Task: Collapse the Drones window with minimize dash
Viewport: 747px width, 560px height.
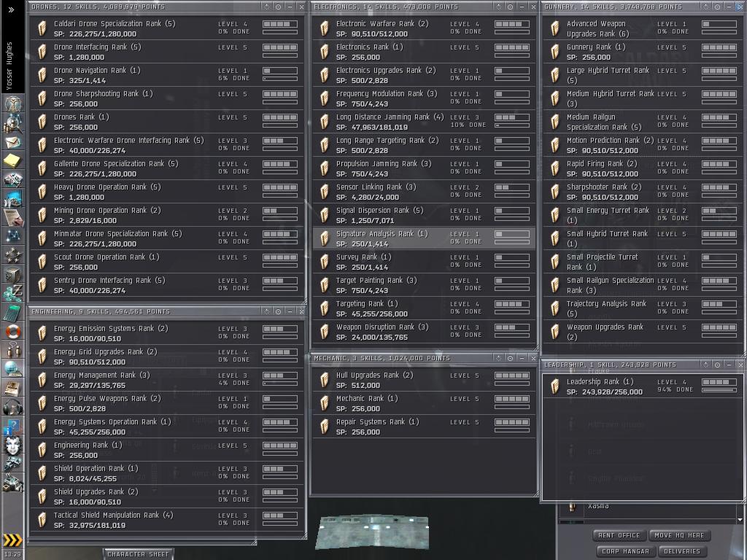Action: [x=290, y=7]
